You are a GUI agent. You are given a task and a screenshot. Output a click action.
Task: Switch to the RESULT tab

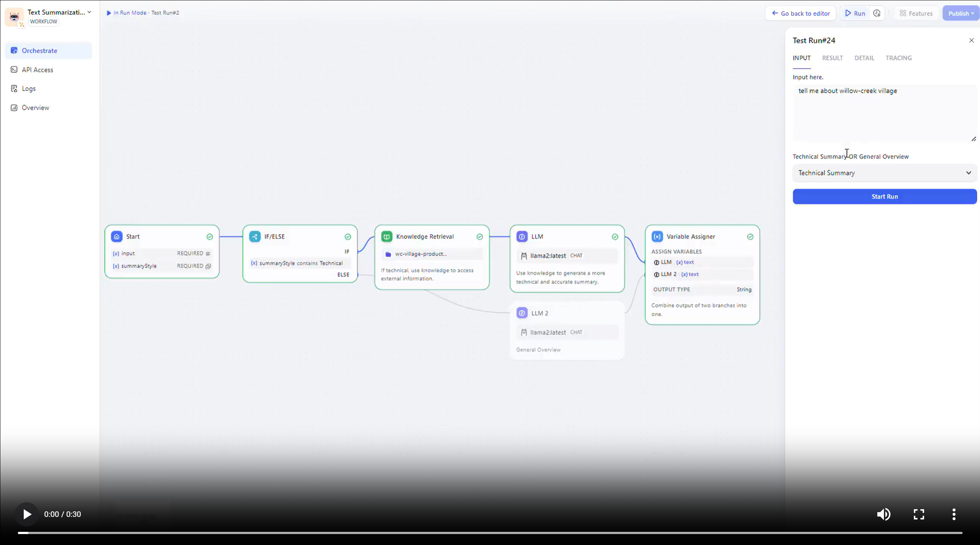pyautogui.click(x=832, y=58)
